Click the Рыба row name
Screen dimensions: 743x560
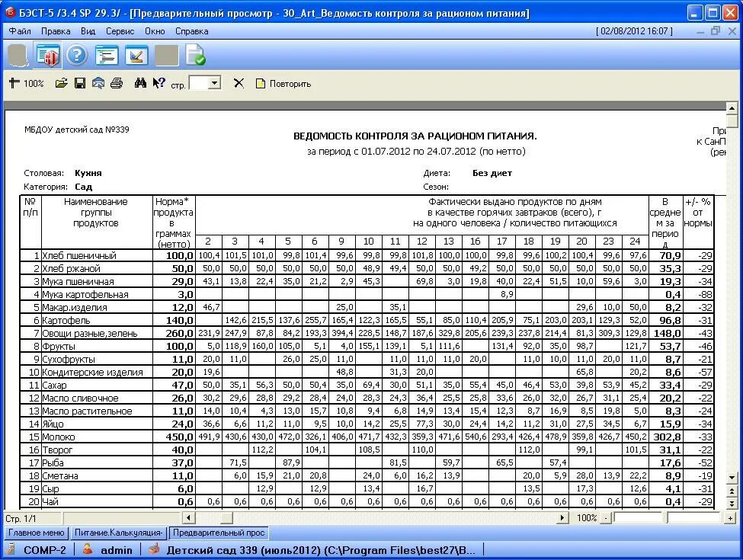(53, 463)
